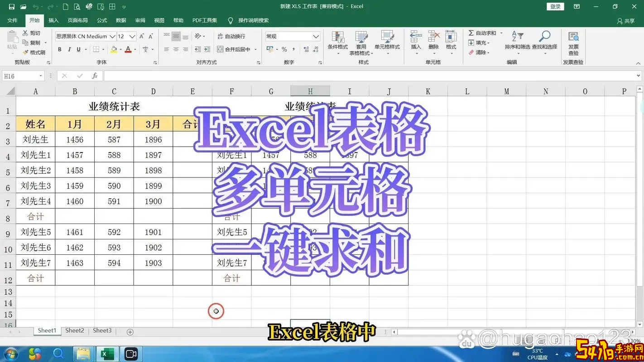The width and height of the screenshot is (644, 362).
Task: Increase font size with the larger A icon
Action: pos(142,36)
